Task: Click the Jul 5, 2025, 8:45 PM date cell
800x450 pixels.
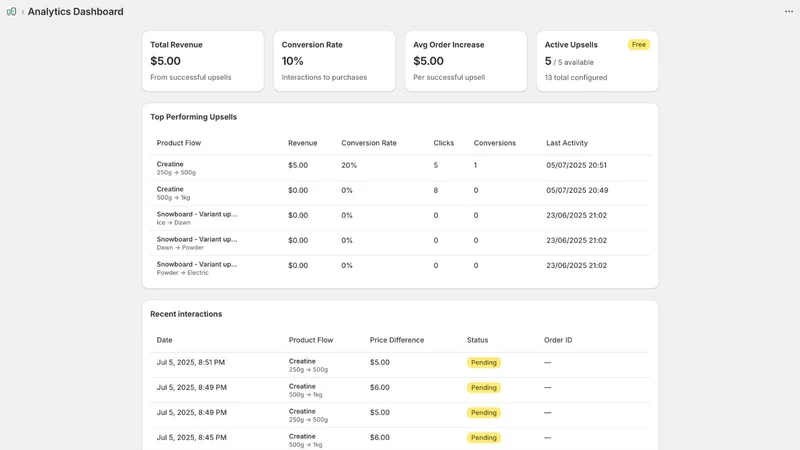Action: [x=190, y=437]
